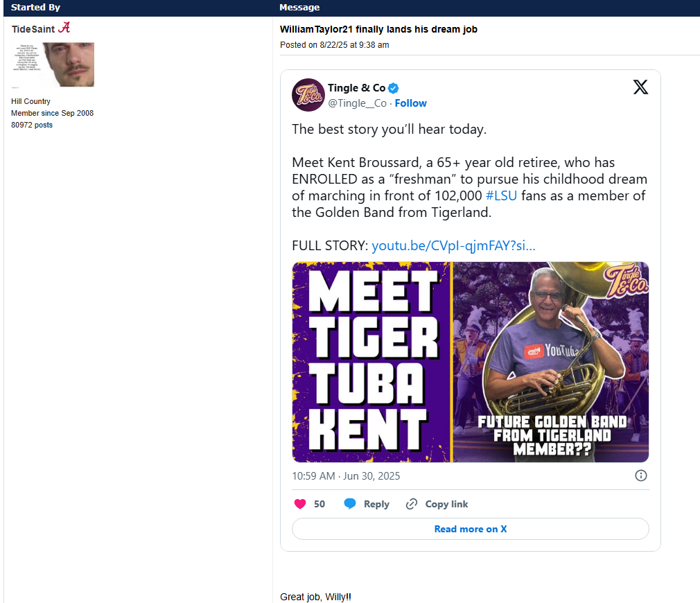Click the Reply text label
The width and height of the screenshot is (700, 603).
tap(376, 504)
